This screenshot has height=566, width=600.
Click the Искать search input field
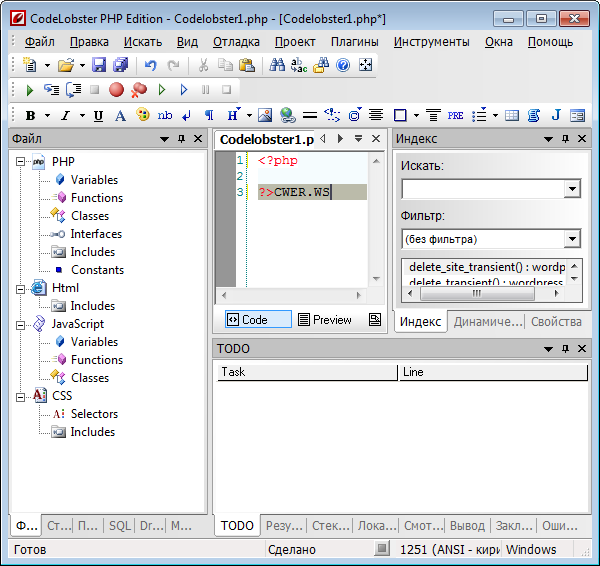click(x=482, y=189)
